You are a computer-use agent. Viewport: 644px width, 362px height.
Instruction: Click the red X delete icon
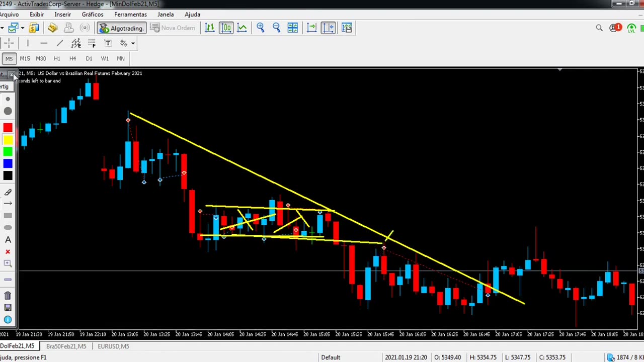tap(8, 252)
